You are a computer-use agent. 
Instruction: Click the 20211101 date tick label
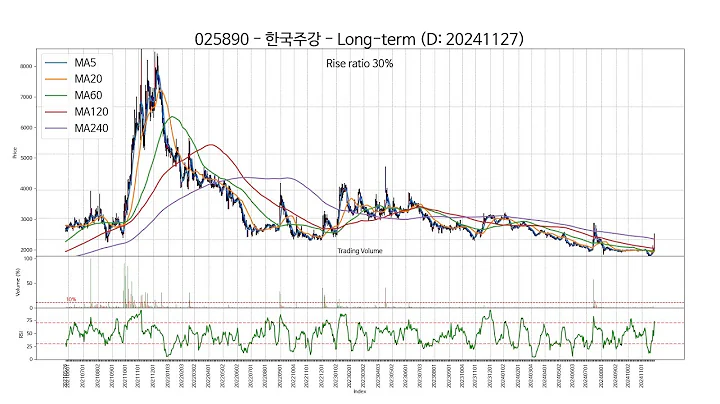tap(138, 376)
